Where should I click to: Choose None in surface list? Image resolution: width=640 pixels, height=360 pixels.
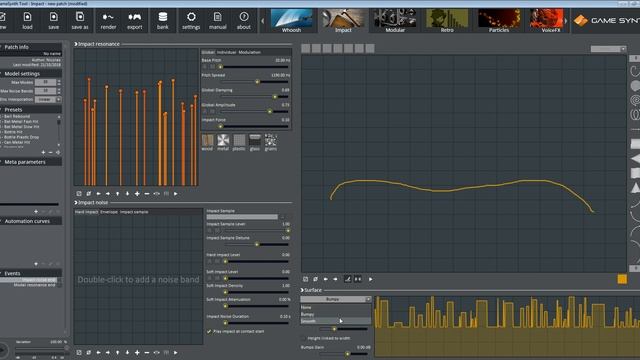336,307
